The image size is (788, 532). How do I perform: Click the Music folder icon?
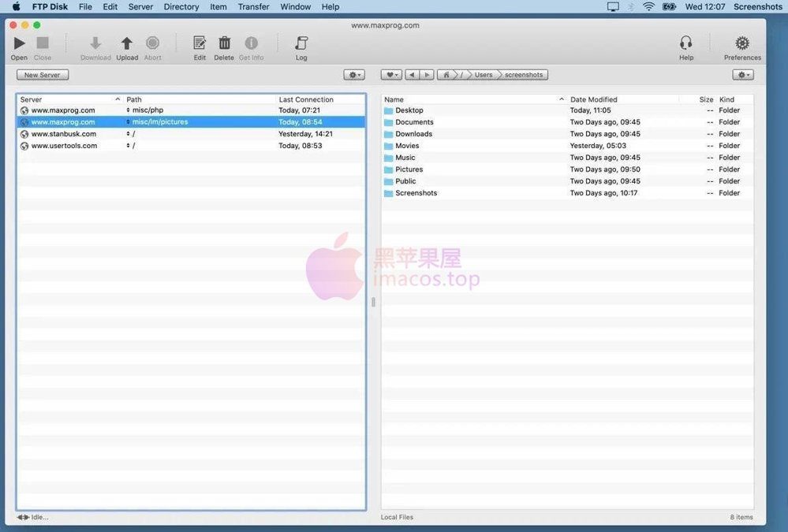[388, 158]
